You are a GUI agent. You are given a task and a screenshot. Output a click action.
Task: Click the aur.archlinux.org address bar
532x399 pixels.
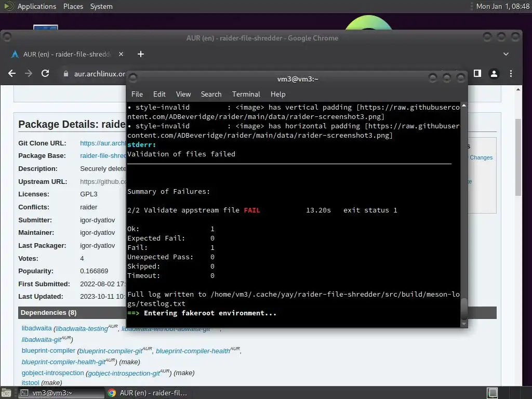point(99,74)
